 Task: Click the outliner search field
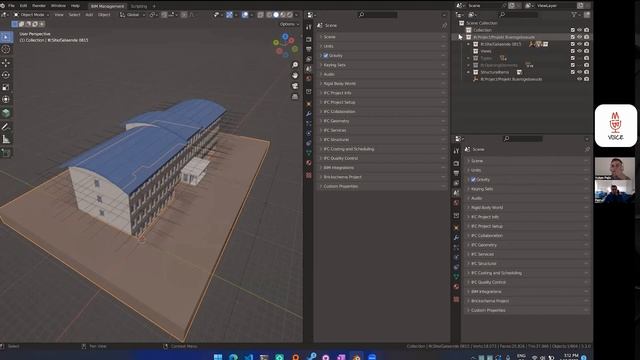coord(519,15)
